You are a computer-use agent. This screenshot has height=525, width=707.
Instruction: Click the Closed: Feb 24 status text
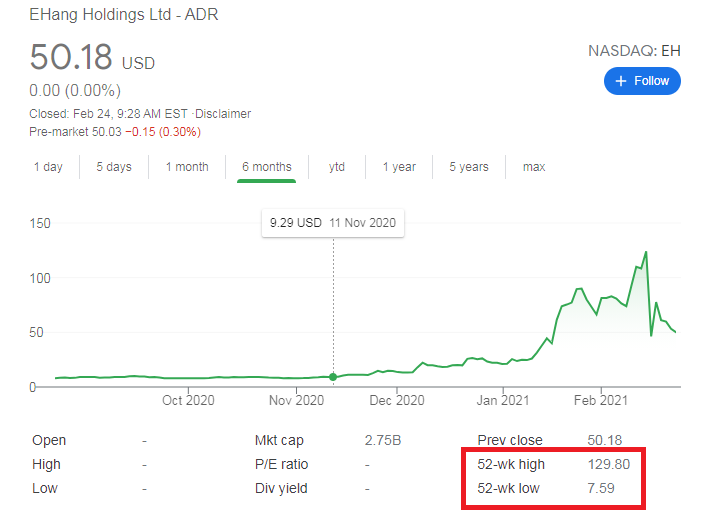[108, 114]
